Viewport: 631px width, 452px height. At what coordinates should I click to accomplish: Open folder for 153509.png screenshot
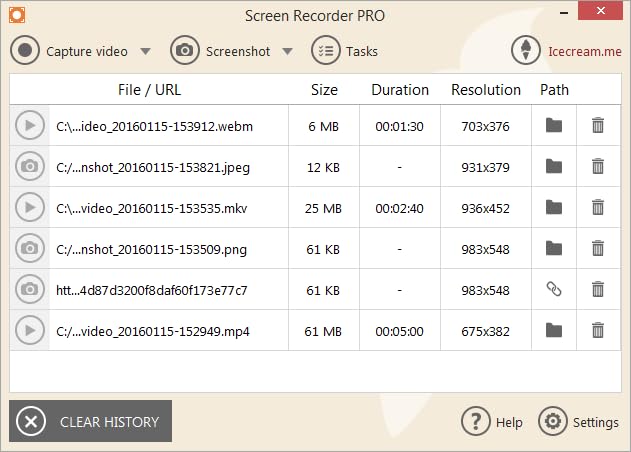(x=554, y=248)
